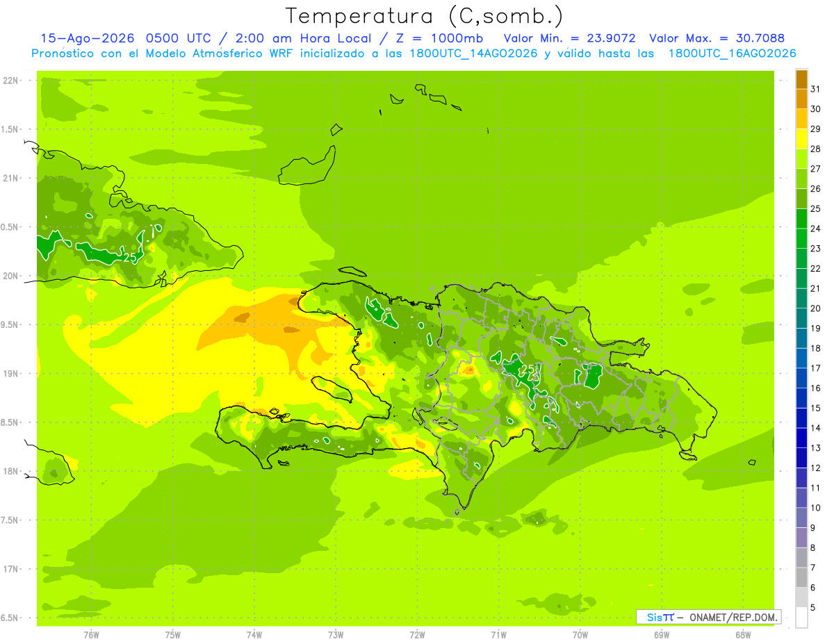The width and height of the screenshot is (834, 644).
Task: Click the '69W' longitude axis label
Action: click(x=662, y=635)
